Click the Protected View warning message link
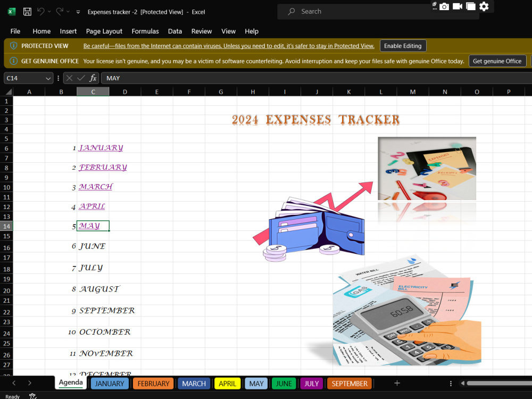Image resolution: width=532 pixels, height=399 pixels. (229, 46)
